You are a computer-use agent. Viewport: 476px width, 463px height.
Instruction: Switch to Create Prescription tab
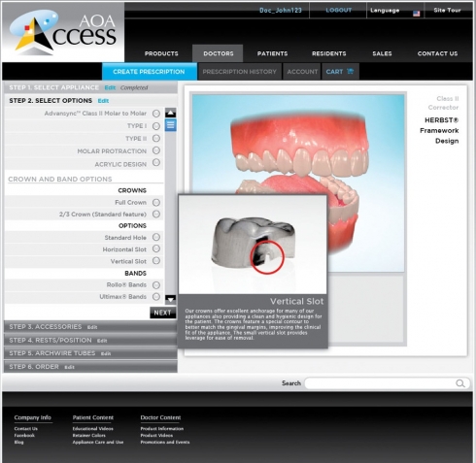pos(150,72)
